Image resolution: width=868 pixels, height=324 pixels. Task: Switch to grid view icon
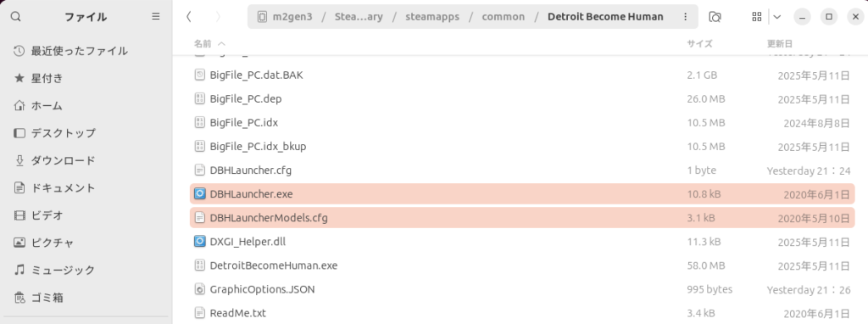click(757, 17)
